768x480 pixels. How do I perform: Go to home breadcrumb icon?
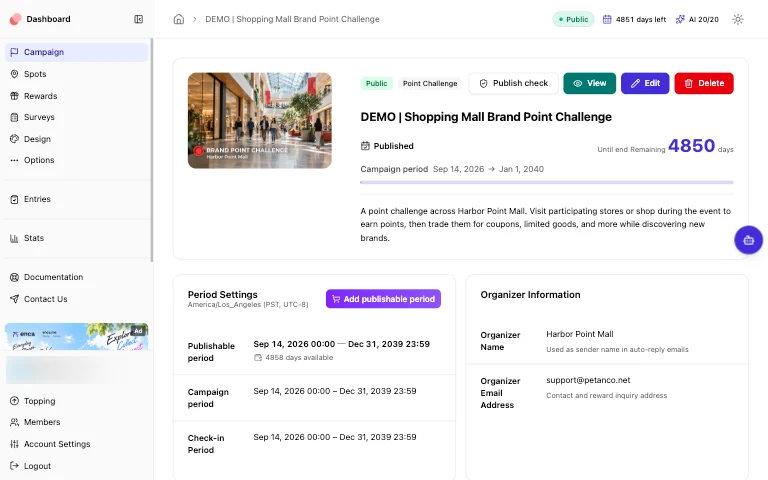click(x=179, y=19)
